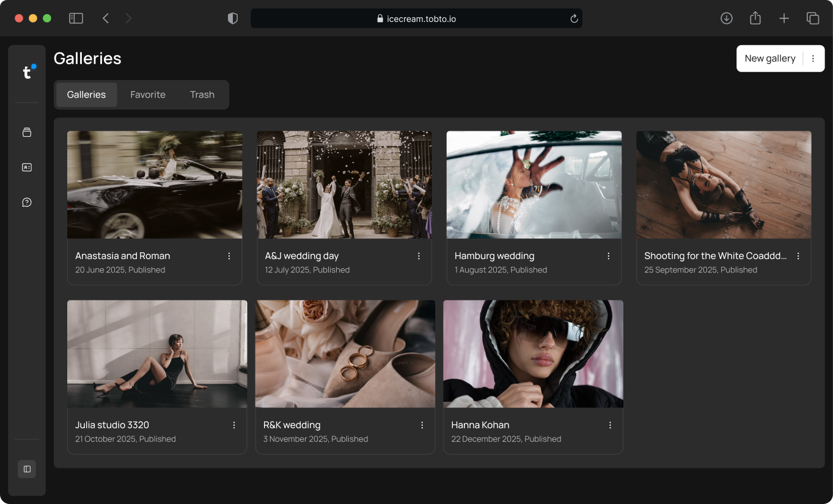Go back using the browser back arrow
This screenshot has width=833, height=504.
point(105,18)
